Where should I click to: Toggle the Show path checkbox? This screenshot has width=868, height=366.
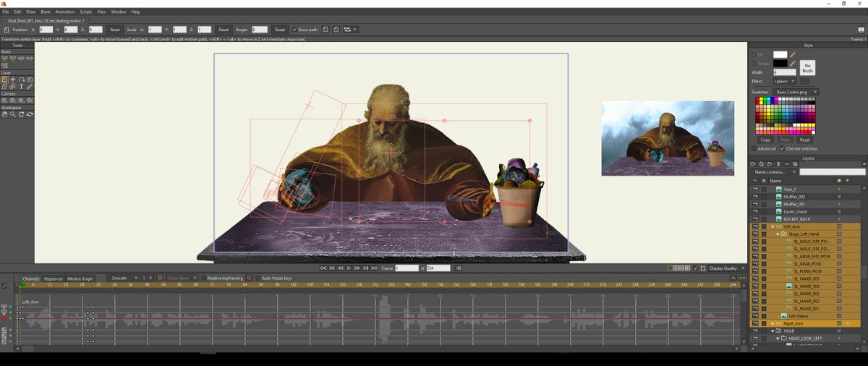tap(295, 30)
